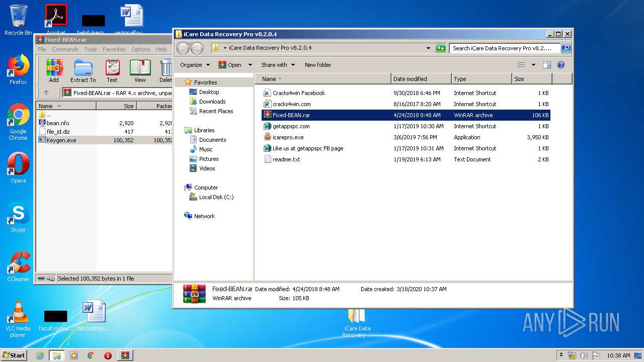The image size is (644, 362).
Task: Click the Explorer Back button
Action: (183, 48)
